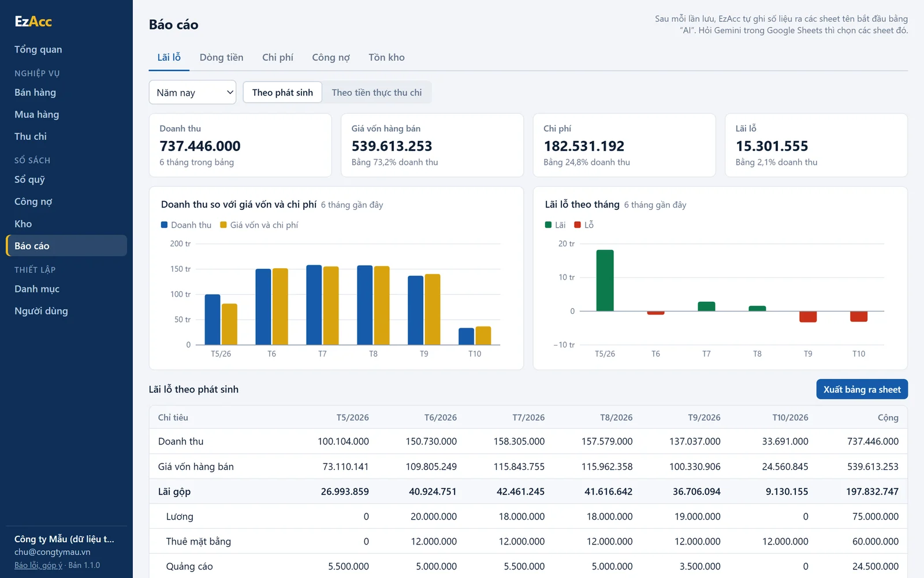
Task: Open the Công nợ report tab
Action: (x=331, y=57)
